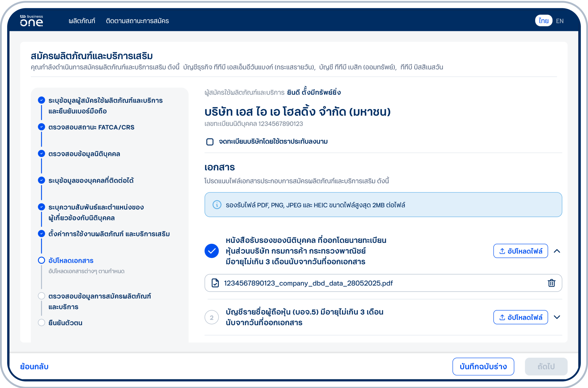Click the document icon of the uploaded PDF
Screen dimensions: 588x388
215,283
